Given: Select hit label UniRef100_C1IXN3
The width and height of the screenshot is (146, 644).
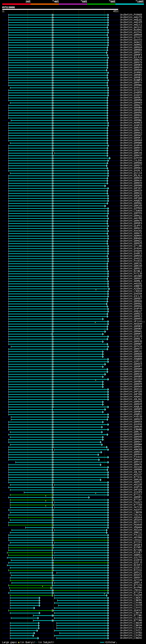Looking at the screenshot, I should click(x=131, y=618).
